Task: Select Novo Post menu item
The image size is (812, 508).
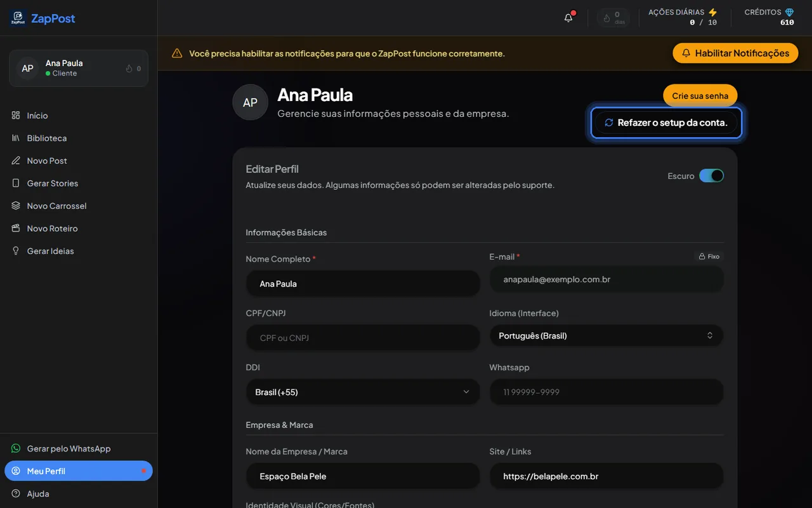Action: coord(79,161)
